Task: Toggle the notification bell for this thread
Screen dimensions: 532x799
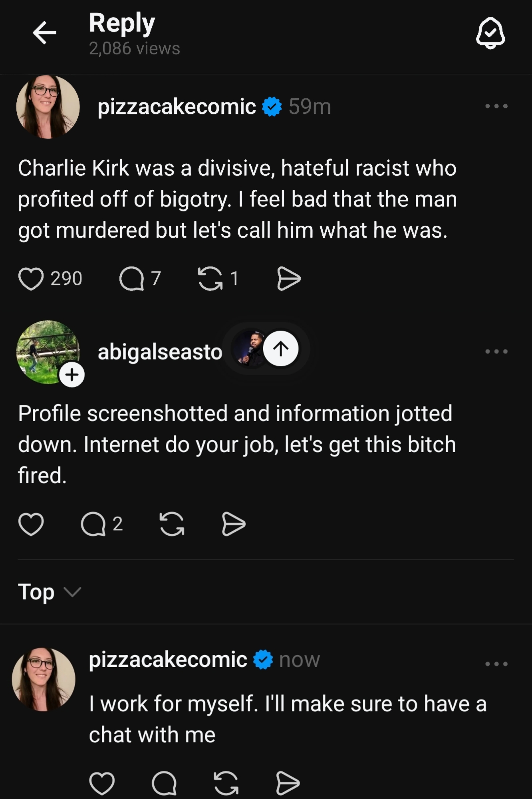Action: click(490, 33)
